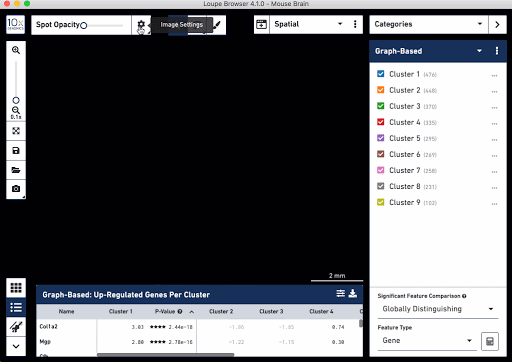
Task: Click the vertical zoom slider handle
Action: point(16,100)
